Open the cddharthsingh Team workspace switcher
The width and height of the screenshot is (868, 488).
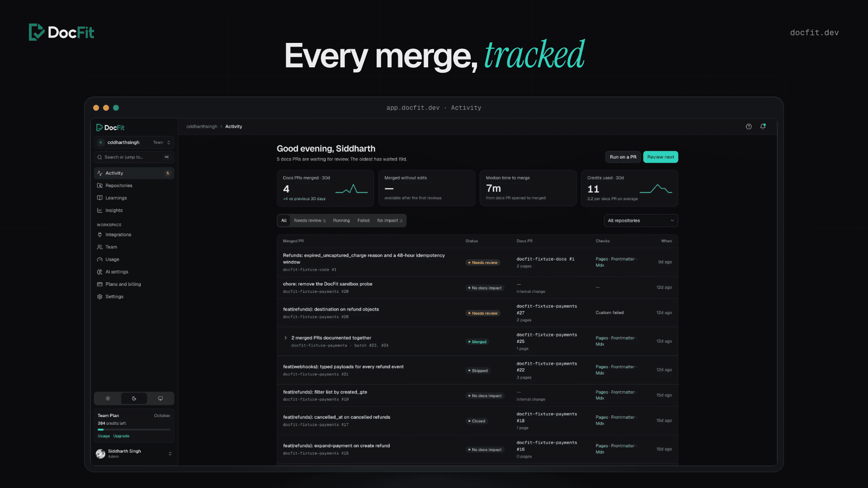[x=134, y=143]
